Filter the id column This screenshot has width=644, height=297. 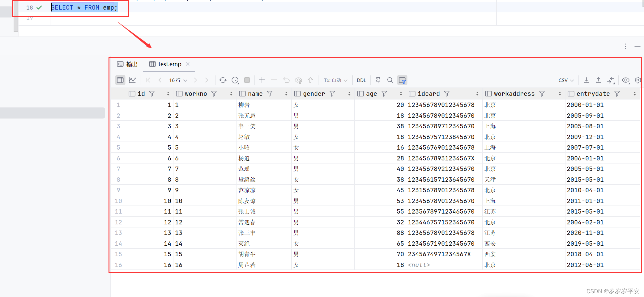pos(152,94)
